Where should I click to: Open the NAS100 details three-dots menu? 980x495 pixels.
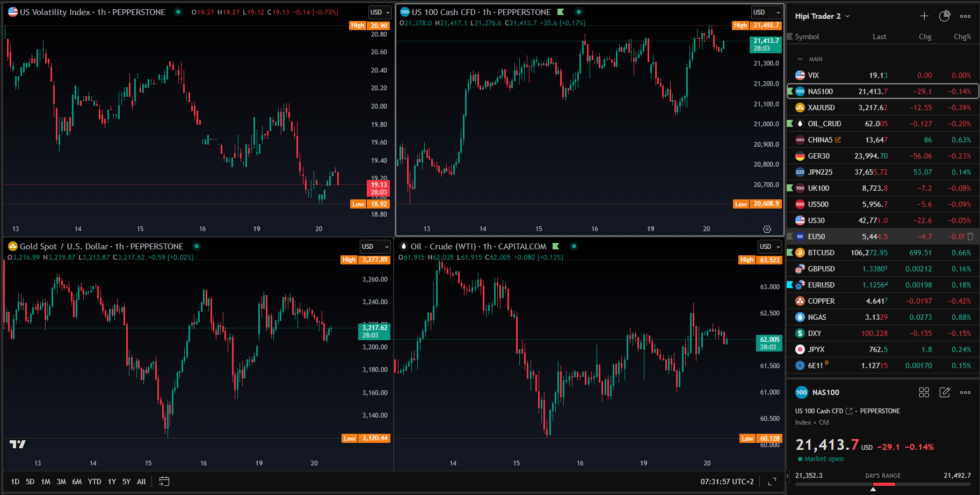(x=965, y=392)
